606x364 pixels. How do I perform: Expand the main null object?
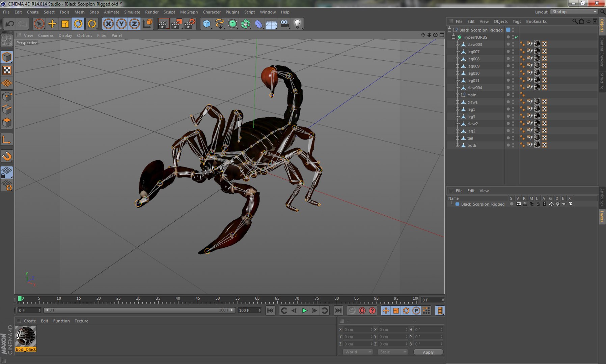pyautogui.click(x=458, y=95)
